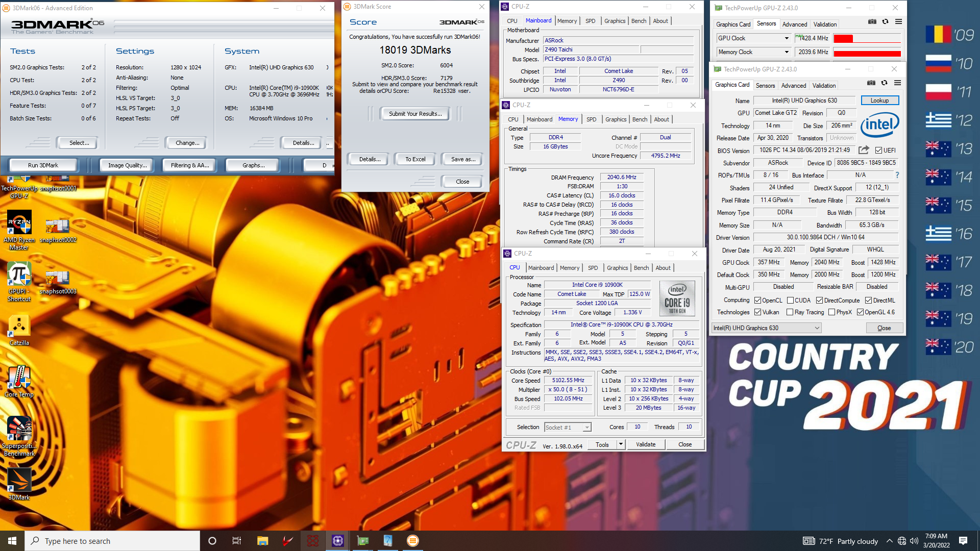
Task: Open the Validation tab in front GPU-Z window
Action: click(x=824, y=86)
